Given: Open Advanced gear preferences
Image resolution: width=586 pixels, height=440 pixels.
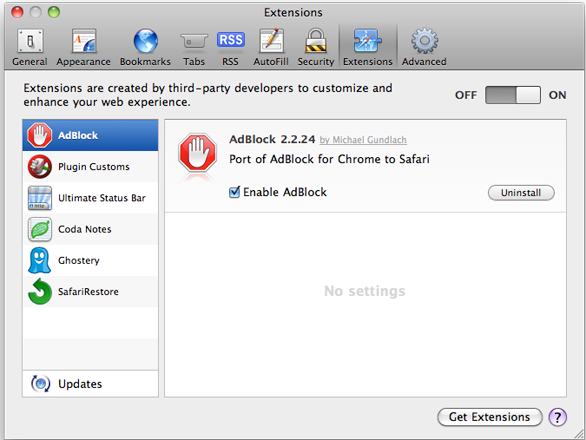Looking at the screenshot, I should point(424,47).
